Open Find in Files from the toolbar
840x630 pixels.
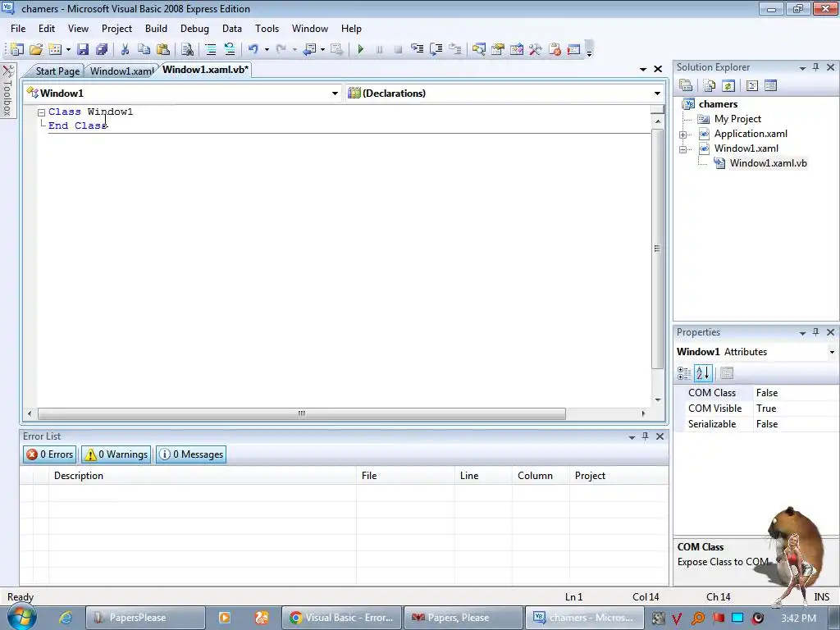(187, 49)
